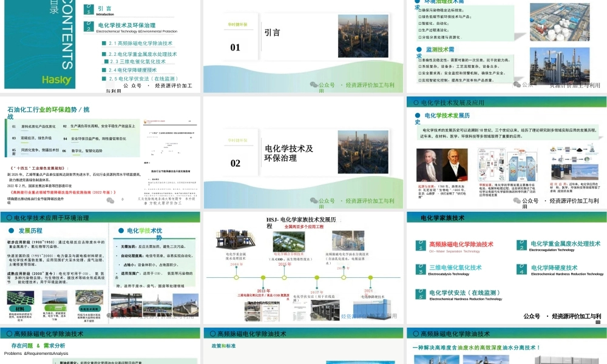The image size is (607, 364).
Task: Select the slide titled 石油化工行业的环保趋势/挑战
Action: point(100,153)
